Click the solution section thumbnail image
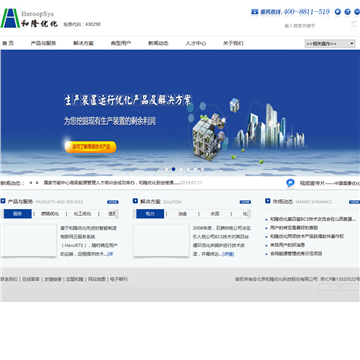 click(161, 240)
